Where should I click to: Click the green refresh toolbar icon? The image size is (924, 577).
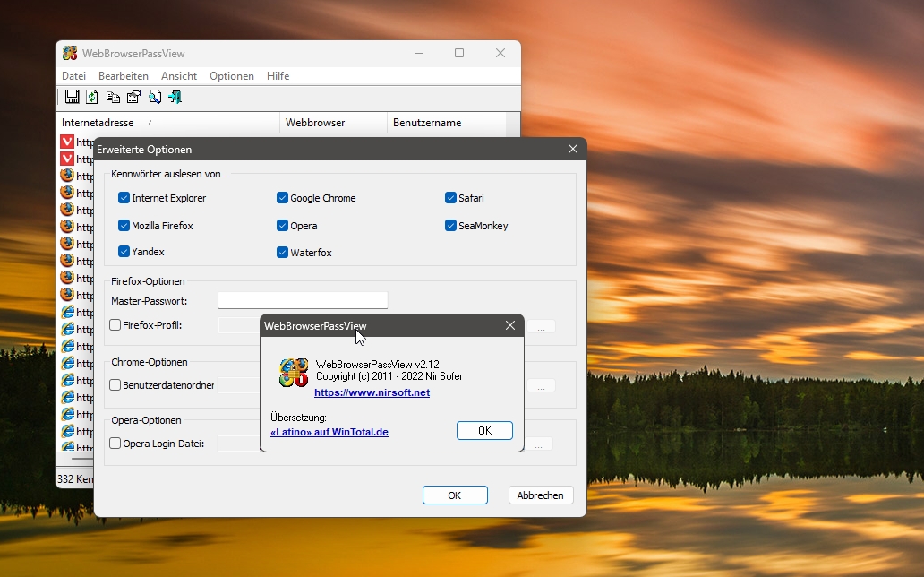click(92, 97)
